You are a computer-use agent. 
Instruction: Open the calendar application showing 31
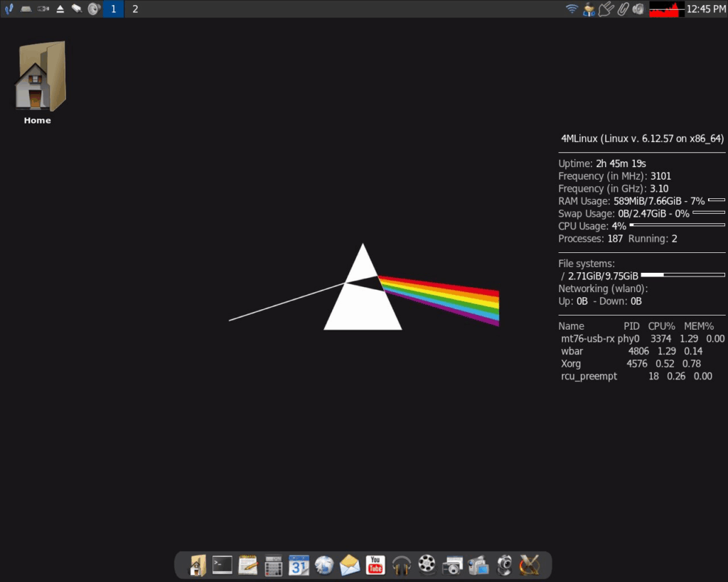299,565
